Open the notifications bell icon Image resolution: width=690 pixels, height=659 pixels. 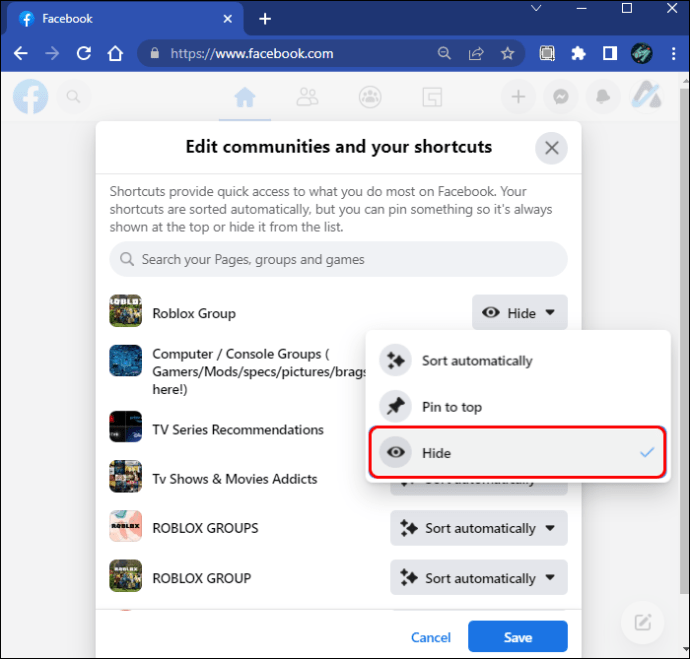point(603,96)
